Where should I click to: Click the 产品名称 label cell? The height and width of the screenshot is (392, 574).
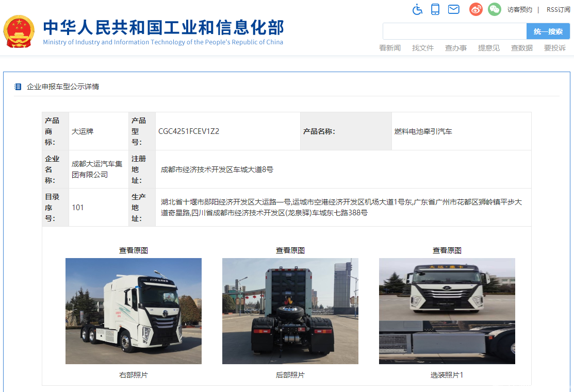tap(346, 131)
